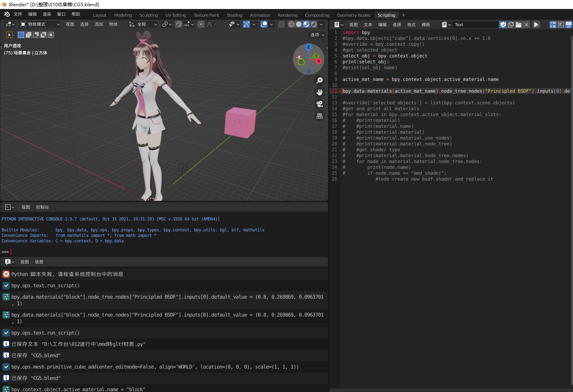This screenshot has width=573, height=392.
Task: Switch to the Animation workspace tab
Action: tap(260, 15)
